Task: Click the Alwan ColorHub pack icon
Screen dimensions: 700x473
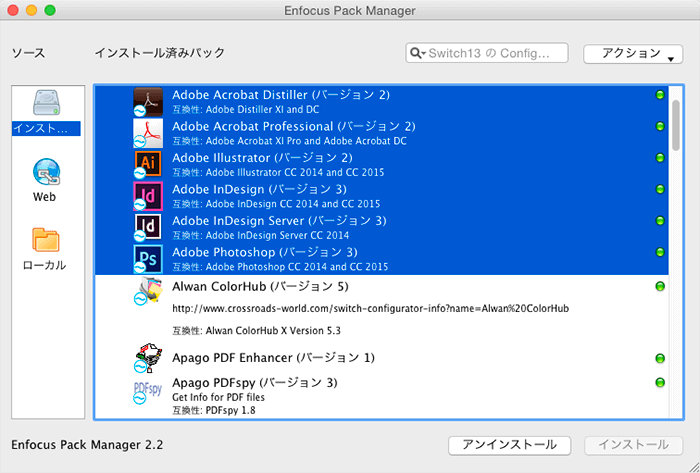Action: point(148,291)
